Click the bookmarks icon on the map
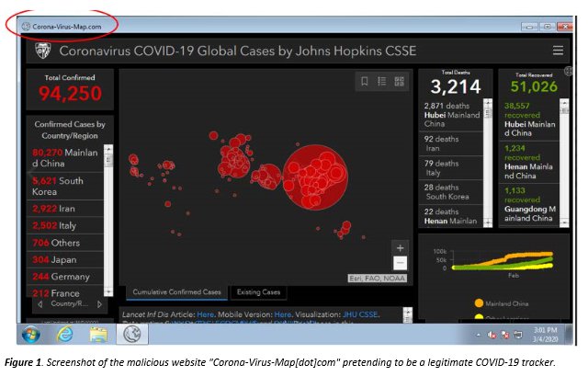 pyautogui.click(x=364, y=81)
